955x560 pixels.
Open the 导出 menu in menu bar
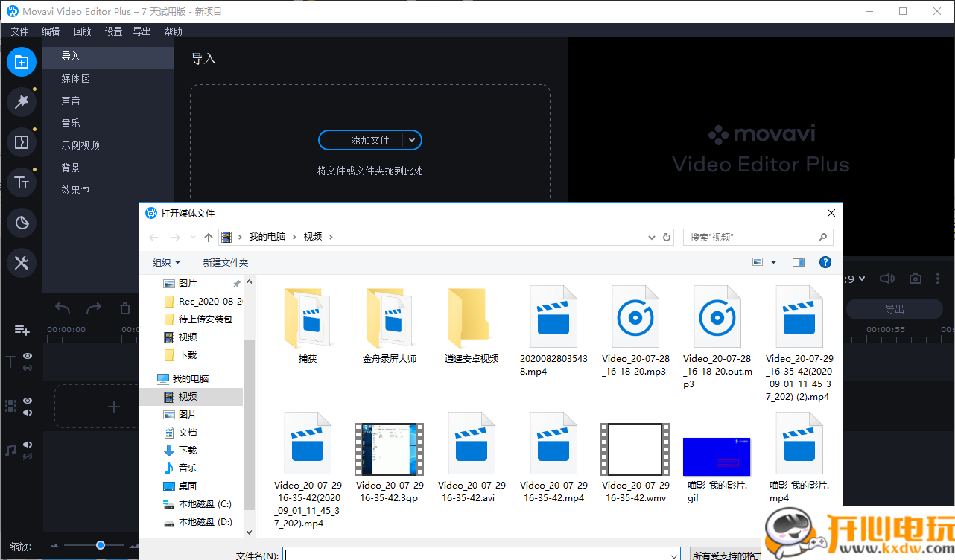(x=142, y=31)
